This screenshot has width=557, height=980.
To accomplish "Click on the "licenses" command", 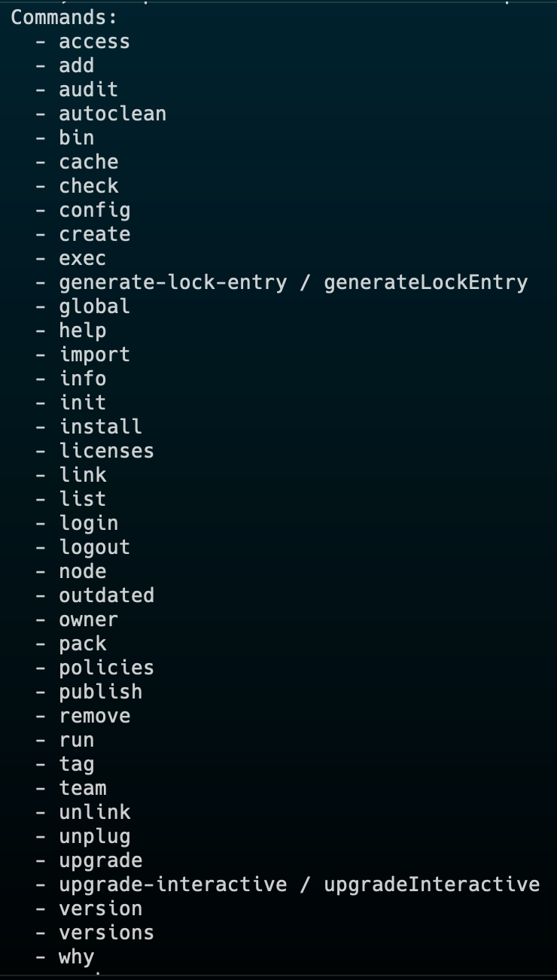I will [x=106, y=451].
